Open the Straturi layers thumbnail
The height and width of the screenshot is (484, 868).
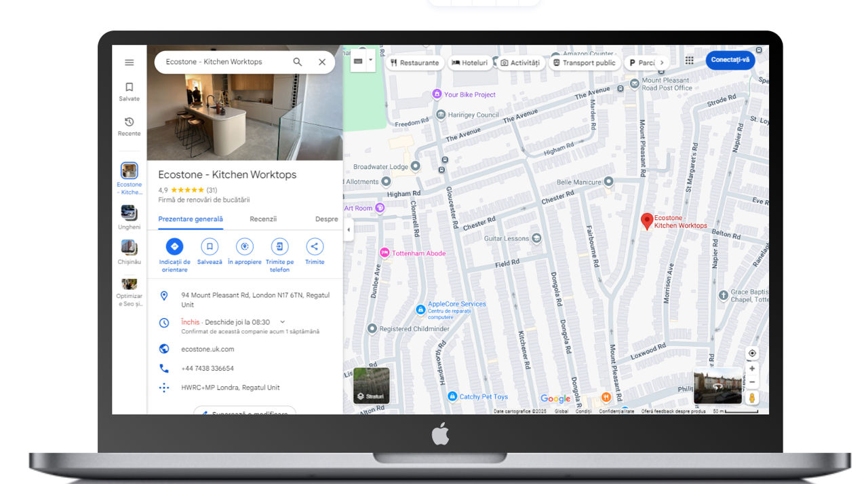click(x=372, y=386)
